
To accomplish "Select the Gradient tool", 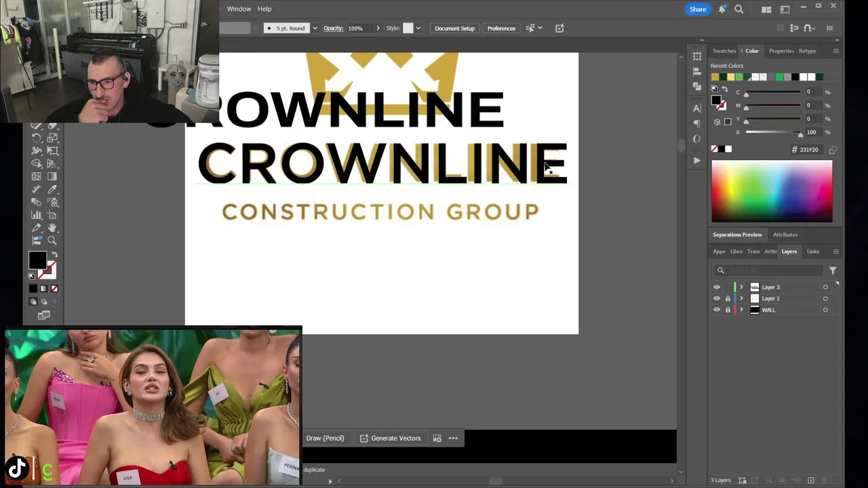I will click(52, 176).
